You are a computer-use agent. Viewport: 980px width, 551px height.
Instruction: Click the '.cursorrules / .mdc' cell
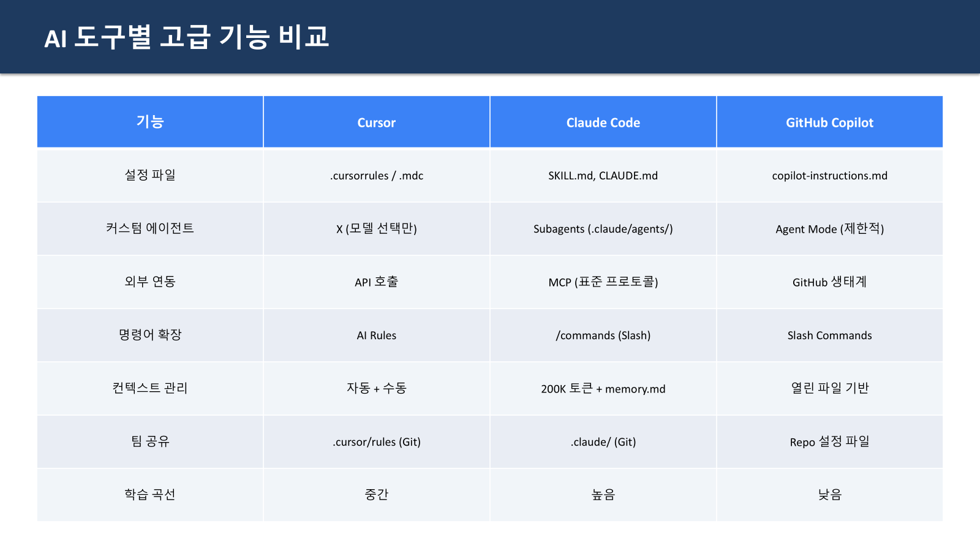click(377, 175)
